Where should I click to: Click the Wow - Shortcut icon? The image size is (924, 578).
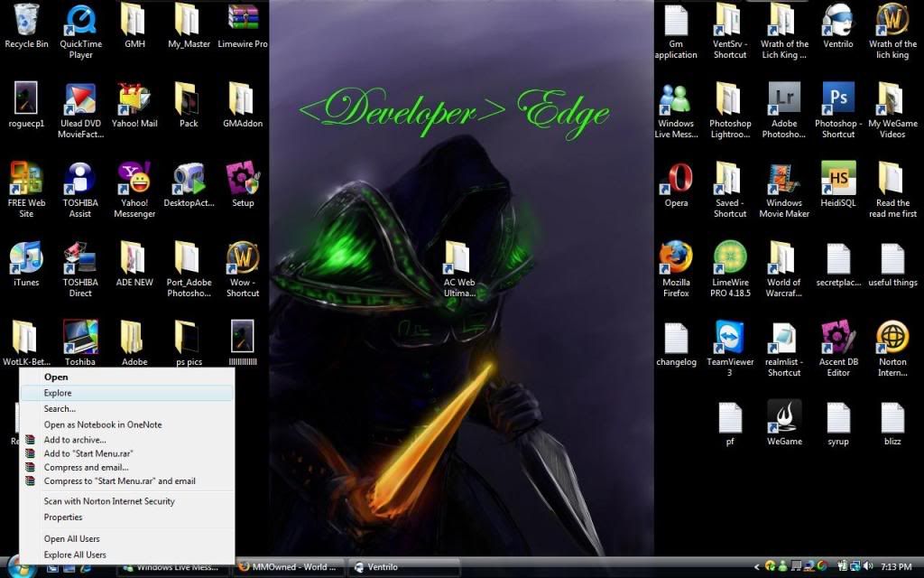243,257
